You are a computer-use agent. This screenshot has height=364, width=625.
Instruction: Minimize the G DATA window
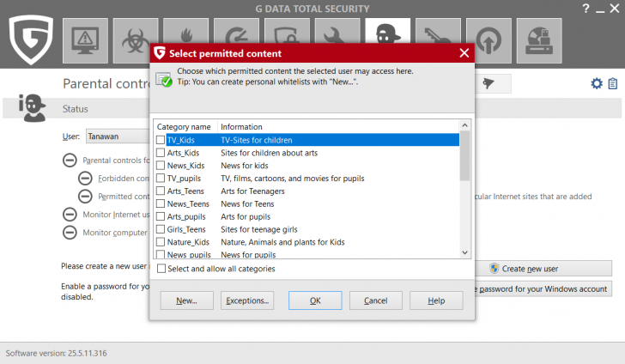pos(600,9)
